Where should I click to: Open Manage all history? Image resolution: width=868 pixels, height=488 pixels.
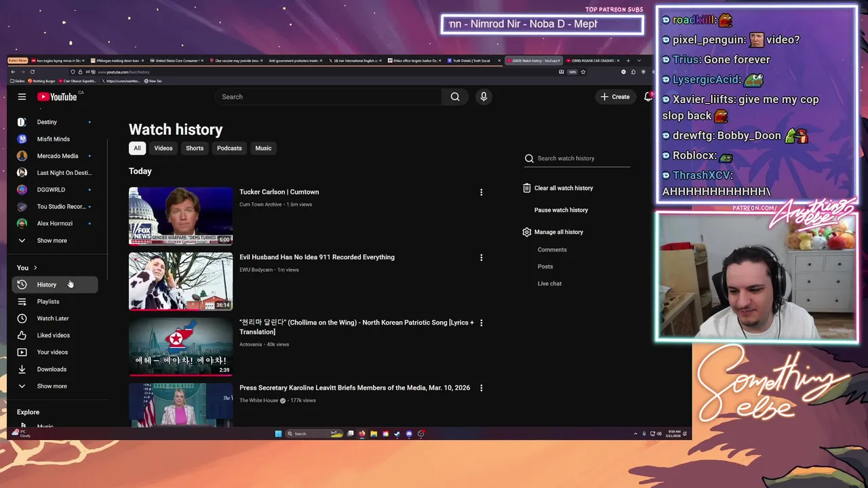[553, 232]
